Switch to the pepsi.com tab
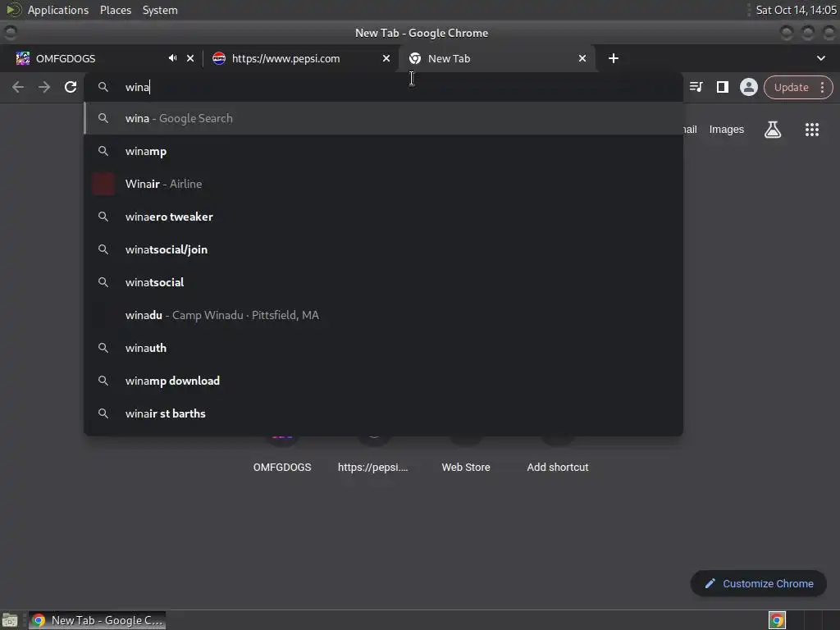Image resolution: width=840 pixels, height=630 pixels. 301,58
